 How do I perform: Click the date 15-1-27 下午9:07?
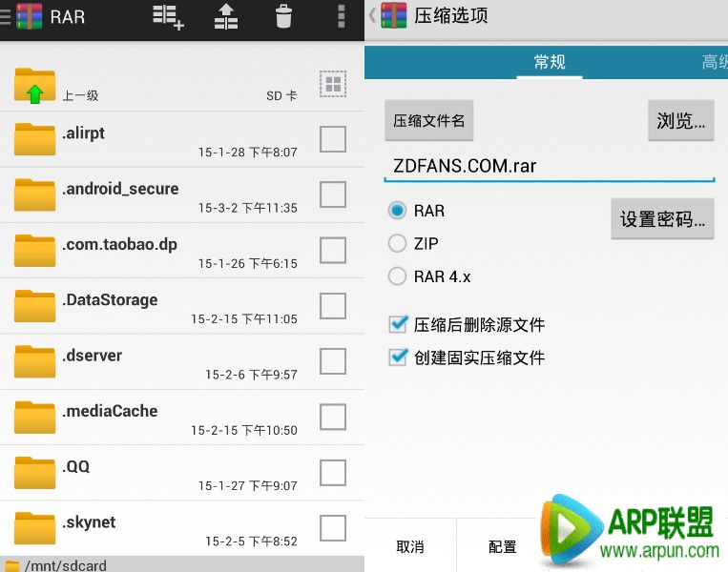click(248, 485)
